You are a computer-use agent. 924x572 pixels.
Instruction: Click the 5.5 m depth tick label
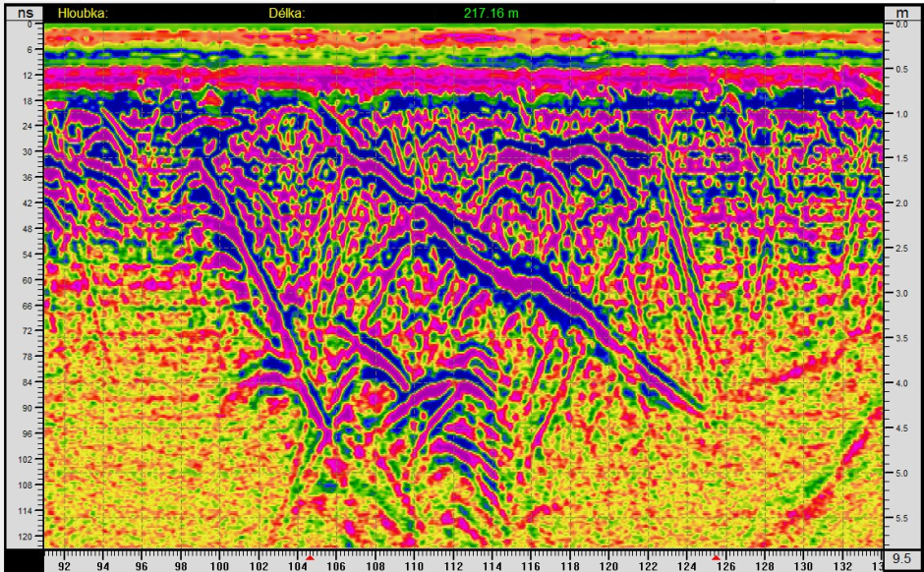(x=901, y=518)
